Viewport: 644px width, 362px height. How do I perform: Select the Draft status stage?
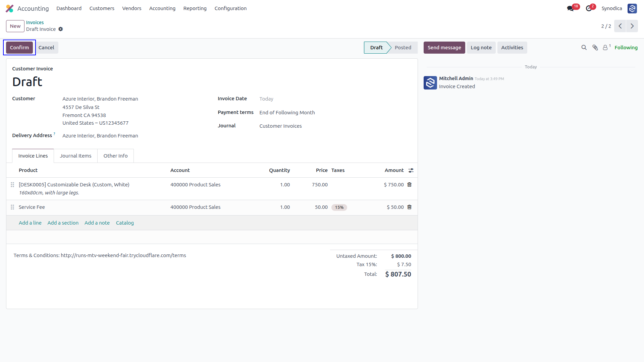376,48
